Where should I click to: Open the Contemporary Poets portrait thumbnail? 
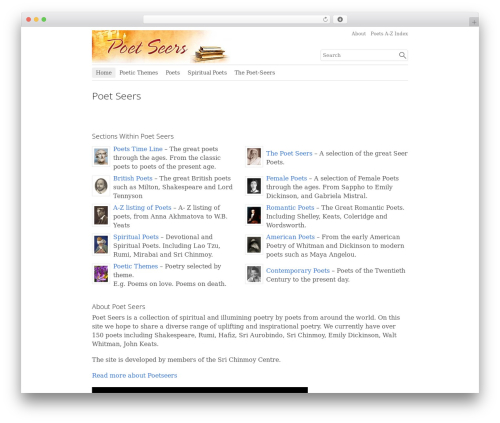[254, 274]
